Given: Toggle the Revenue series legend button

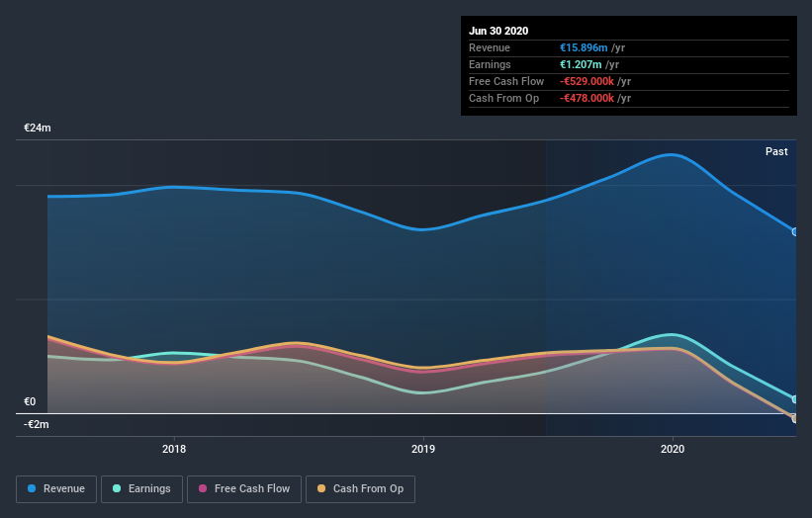Looking at the screenshot, I should click(56, 489).
